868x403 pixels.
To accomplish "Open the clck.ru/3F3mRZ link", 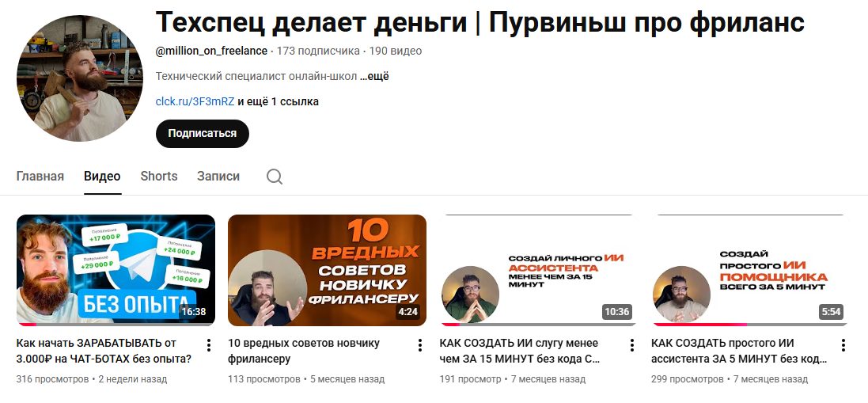I will (195, 102).
